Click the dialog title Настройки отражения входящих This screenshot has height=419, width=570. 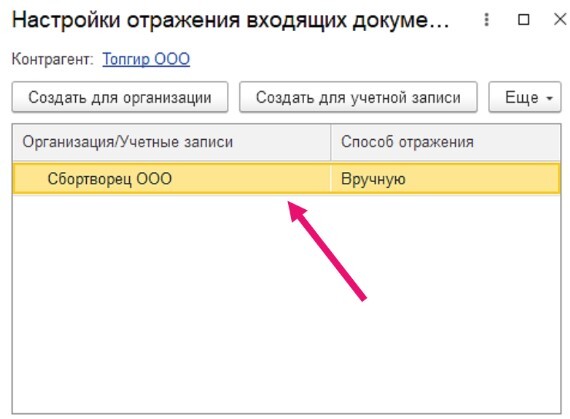point(230,20)
